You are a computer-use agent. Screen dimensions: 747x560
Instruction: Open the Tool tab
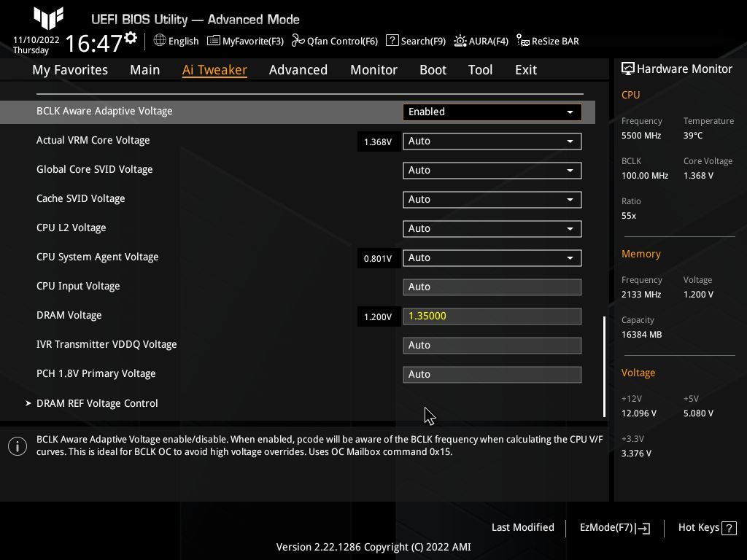(480, 70)
